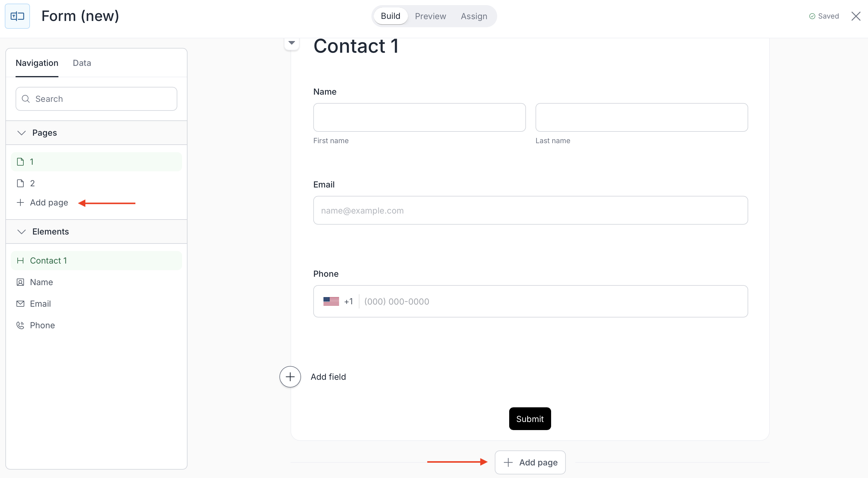Open the dropdown arrow beside Contact 1 heading
Screen dimensions: 868x478
pyautogui.click(x=291, y=43)
